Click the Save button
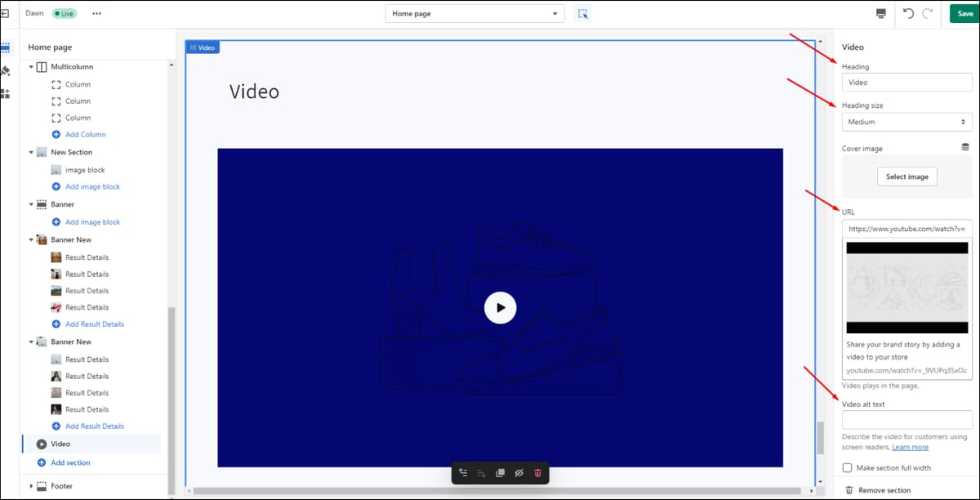This screenshot has width=980, height=500. click(x=964, y=14)
